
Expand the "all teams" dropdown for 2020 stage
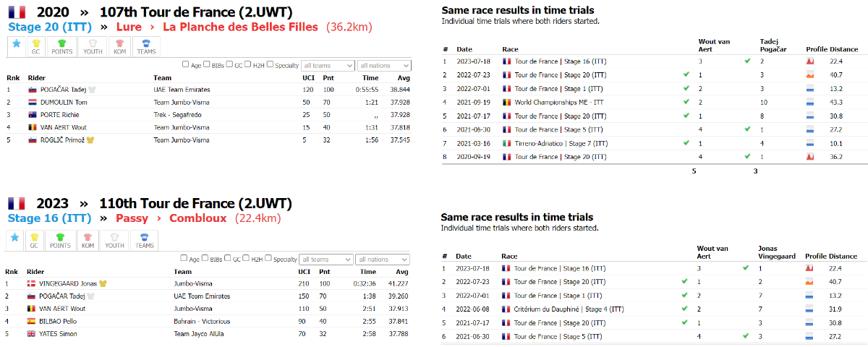point(327,65)
